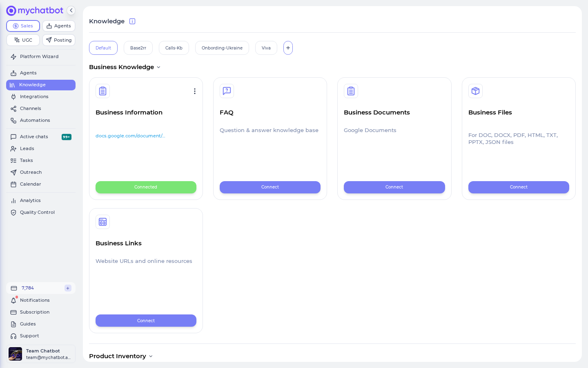
Task: Add a new knowledge base tab
Action: click(x=288, y=48)
